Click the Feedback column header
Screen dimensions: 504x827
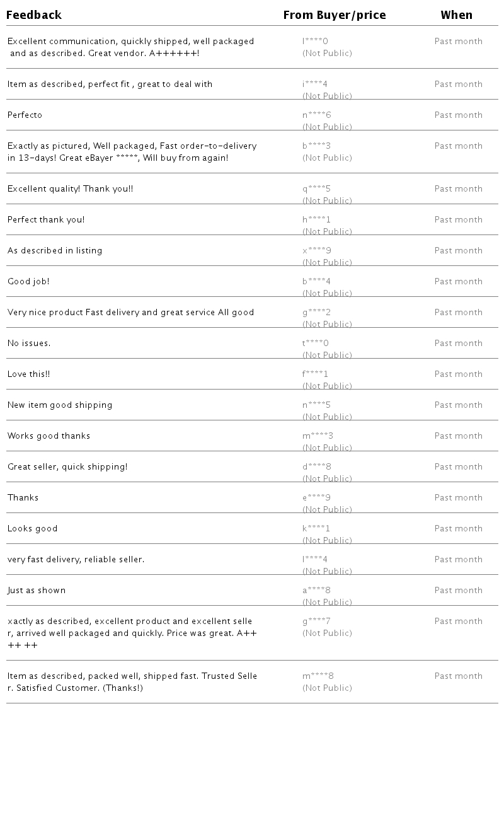pos(34,15)
